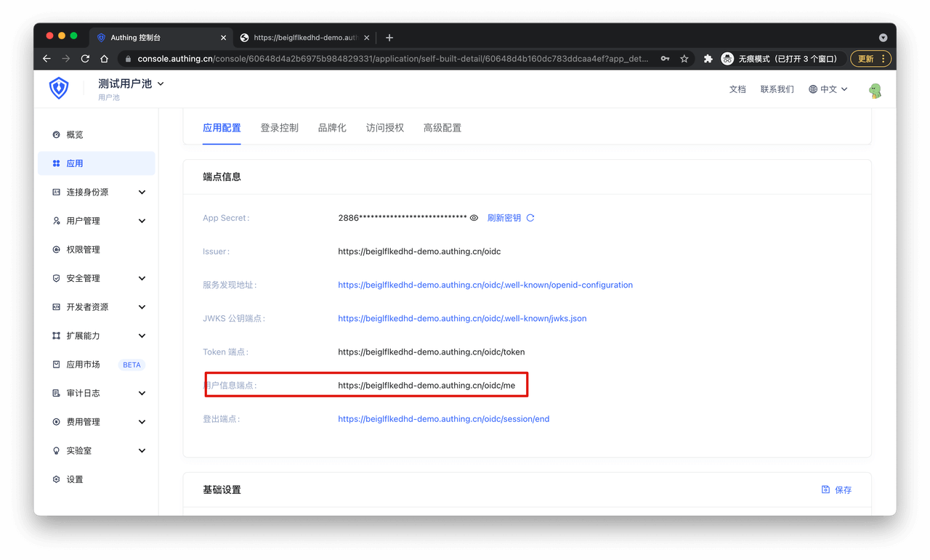Click the 费用管理 sidebar icon
Screen dimensions: 930x560
[56, 422]
